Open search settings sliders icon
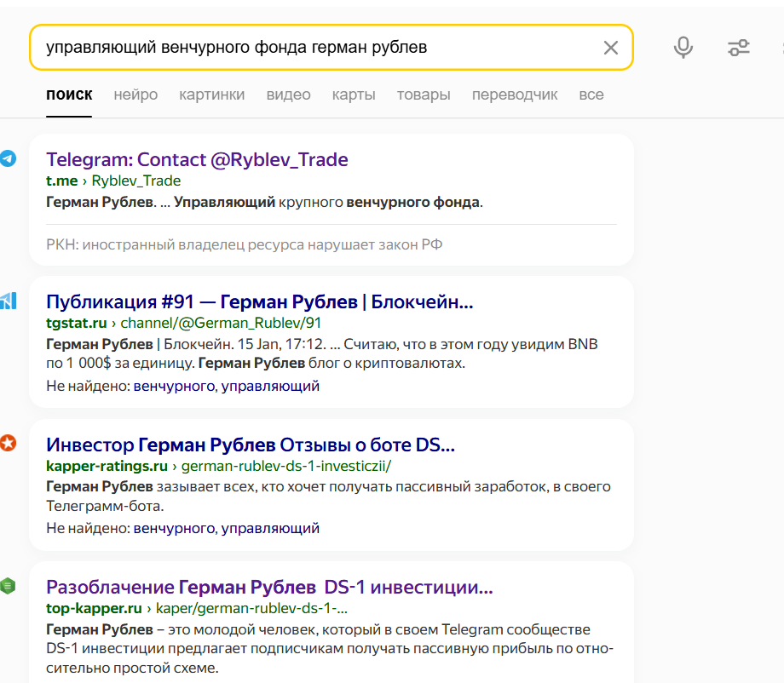784x683 pixels. pyautogui.click(x=739, y=48)
